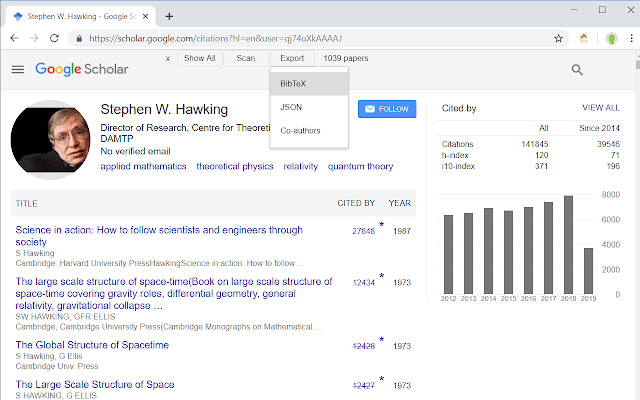
Task: Pick Co-authors from the export menu
Action: coord(299,130)
